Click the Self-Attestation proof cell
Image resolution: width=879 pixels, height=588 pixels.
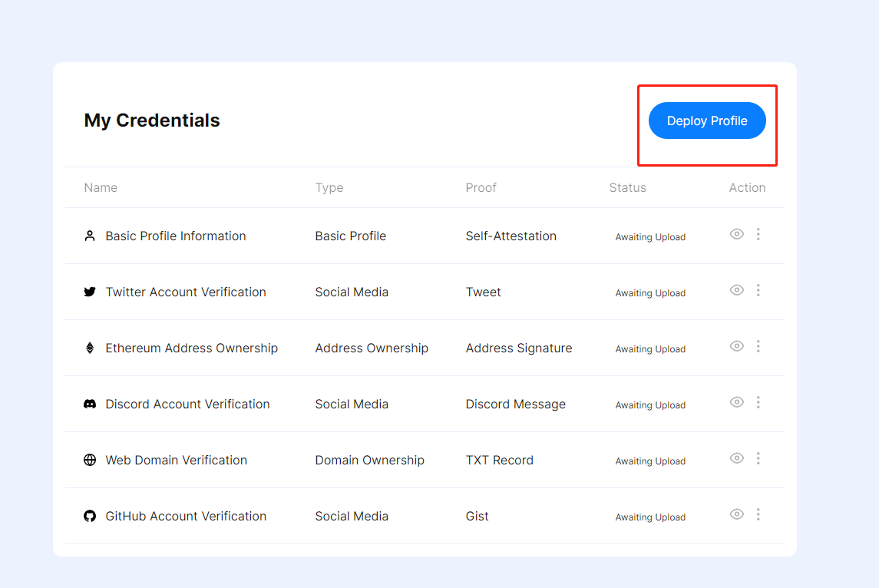511,236
